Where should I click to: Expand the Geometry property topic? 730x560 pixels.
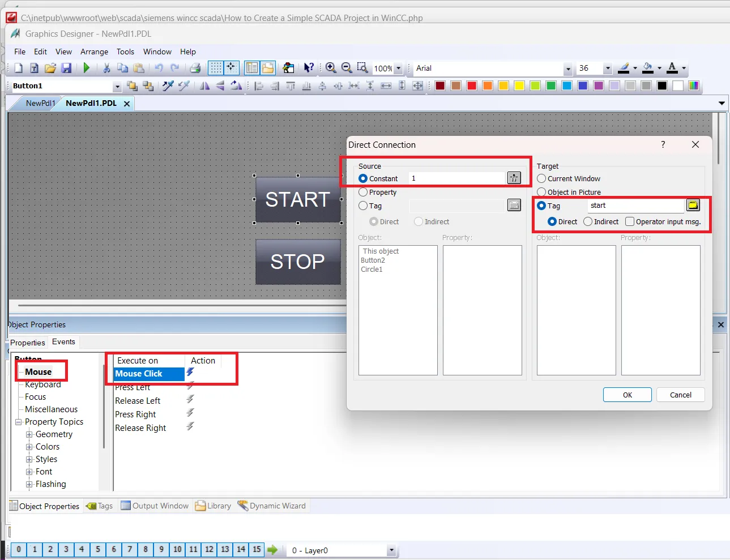(x=28, y=434)
